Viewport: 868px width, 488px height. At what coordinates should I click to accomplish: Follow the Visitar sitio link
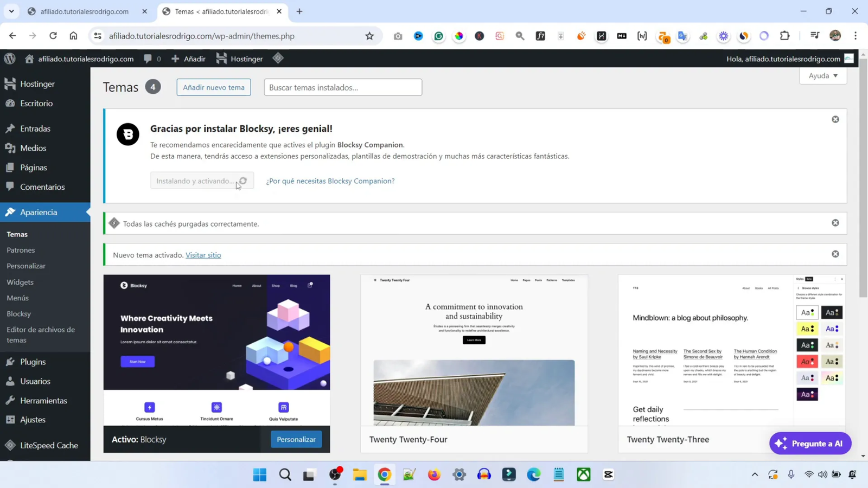tap(203, 255)
